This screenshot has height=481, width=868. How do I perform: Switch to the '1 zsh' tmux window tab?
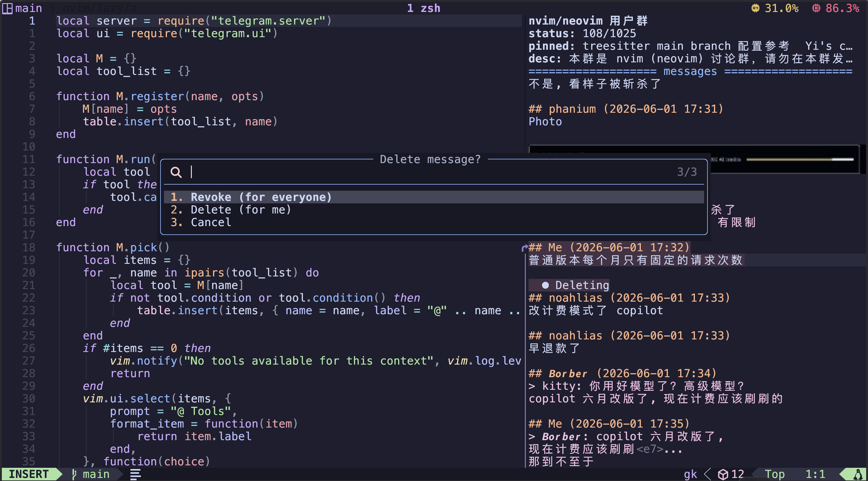point(424,8)
